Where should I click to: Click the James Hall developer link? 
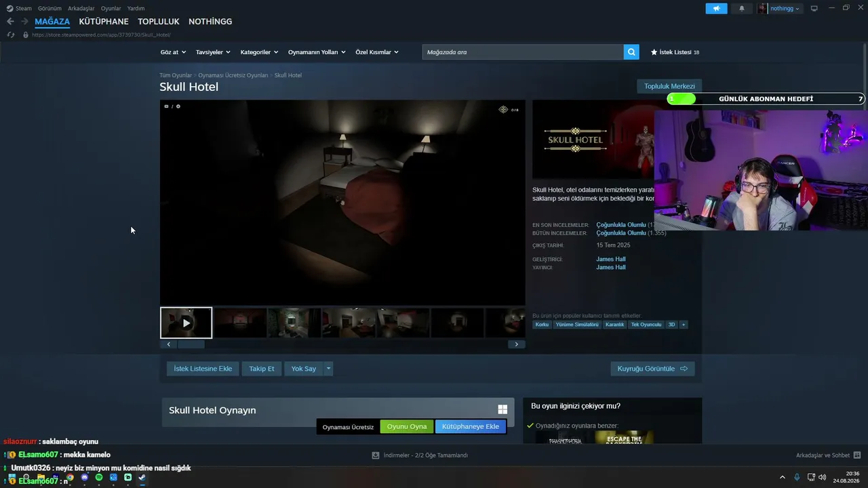coord(611,259)
